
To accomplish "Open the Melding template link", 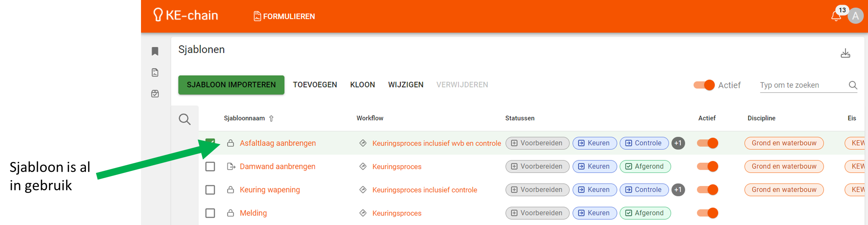I will (253, 213).
